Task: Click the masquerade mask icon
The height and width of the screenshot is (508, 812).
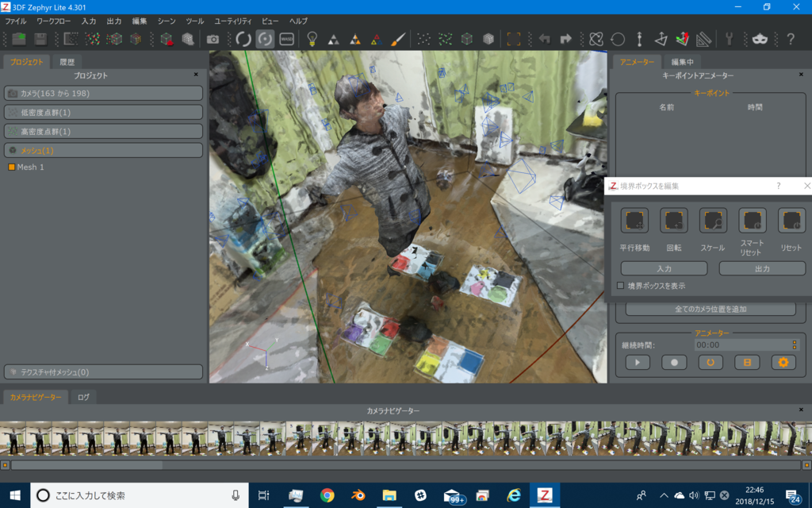Action: tap(760, 39)
